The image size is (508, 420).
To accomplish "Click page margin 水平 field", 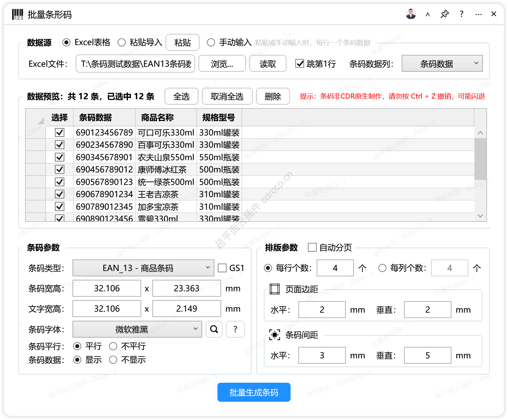I will [322, 310].
